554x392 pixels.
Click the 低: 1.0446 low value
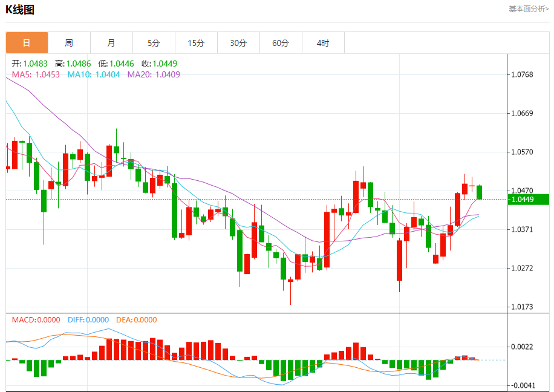point(116,64)
